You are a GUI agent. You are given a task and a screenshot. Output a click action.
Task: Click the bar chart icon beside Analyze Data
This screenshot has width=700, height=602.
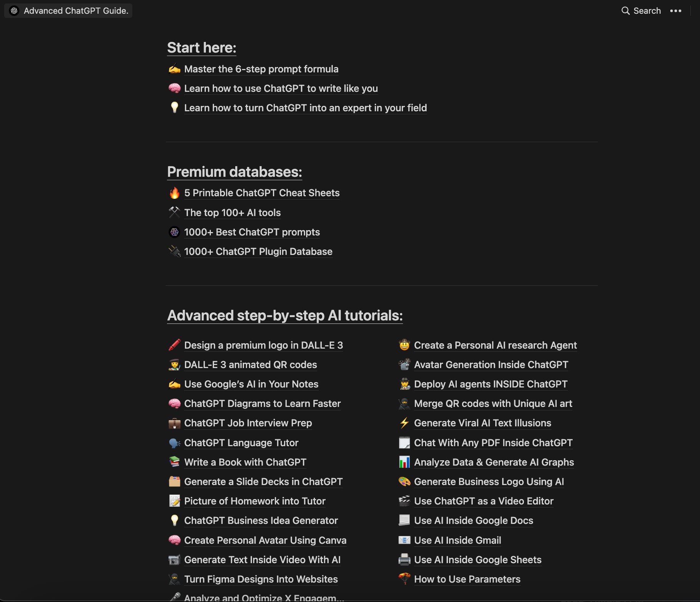pos(405,462)
